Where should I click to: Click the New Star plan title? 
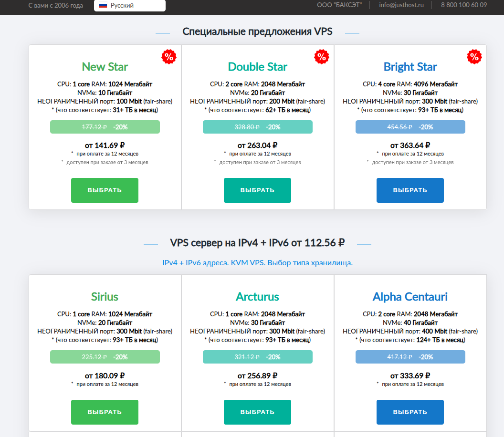(x=105, y=67)
